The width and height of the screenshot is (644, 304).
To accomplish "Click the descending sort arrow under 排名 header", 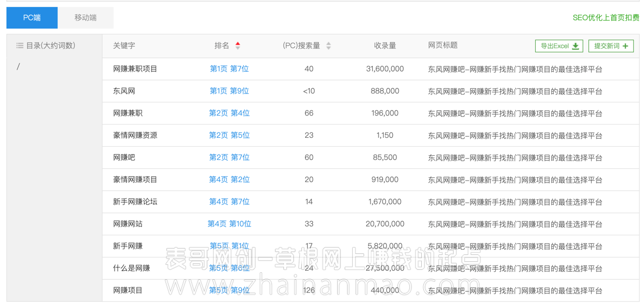I will pyautogui.click(x=238, y=48).
